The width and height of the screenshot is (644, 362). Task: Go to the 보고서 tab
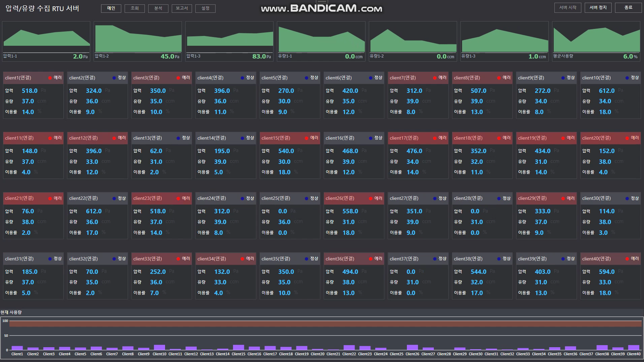[x=182, y=8]
